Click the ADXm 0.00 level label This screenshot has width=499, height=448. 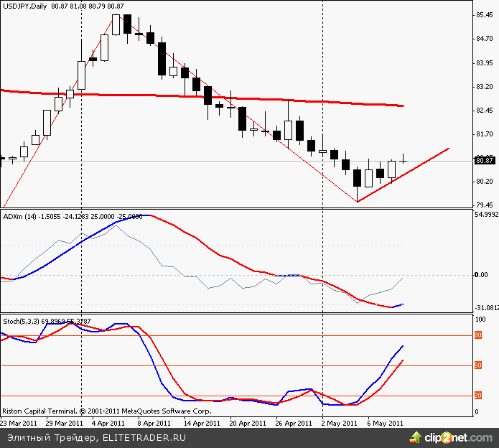pos(481,275)
